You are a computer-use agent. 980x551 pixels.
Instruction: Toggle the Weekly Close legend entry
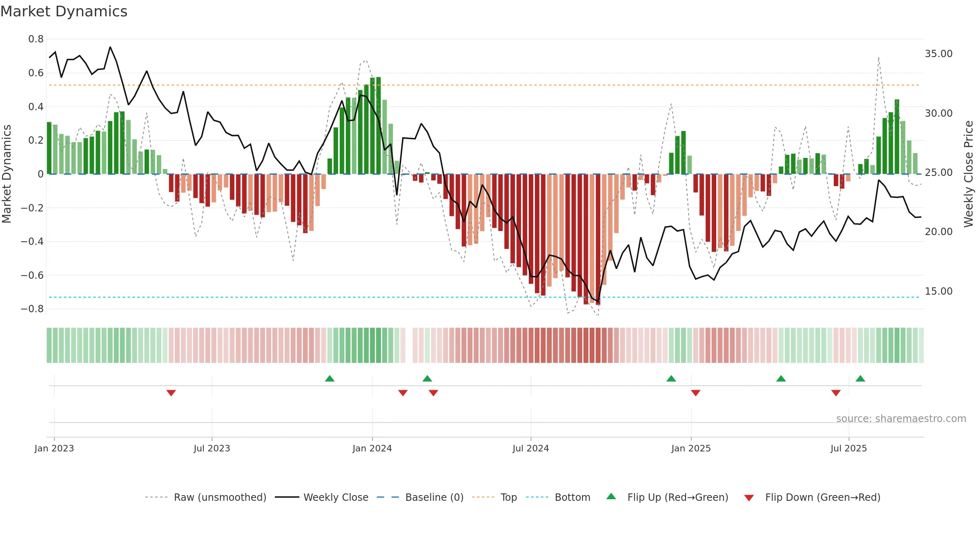click(x=322, y=497)
